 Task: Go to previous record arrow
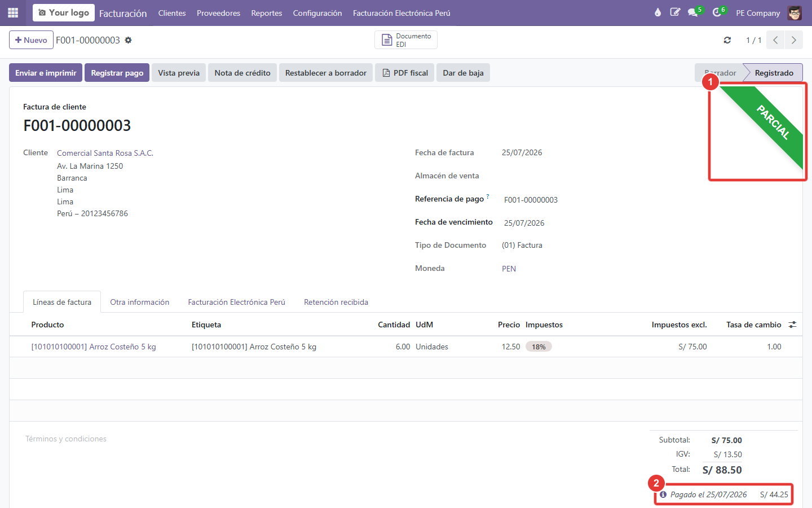776,40
